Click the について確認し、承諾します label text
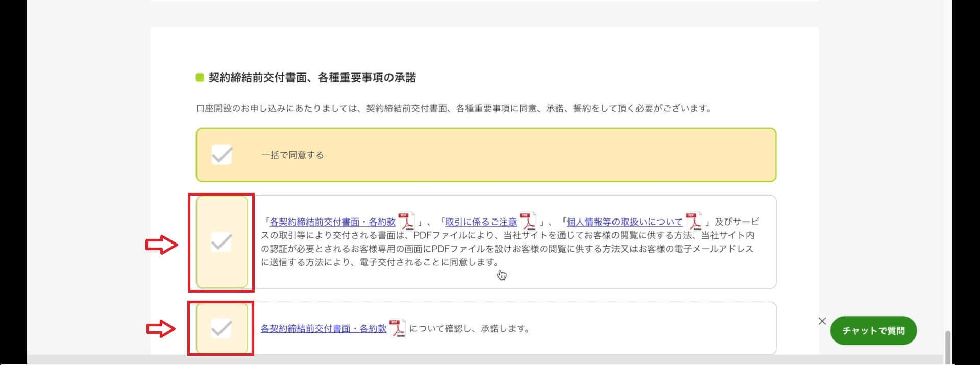This screenshot has height=365, width=980. pos(470,329)
